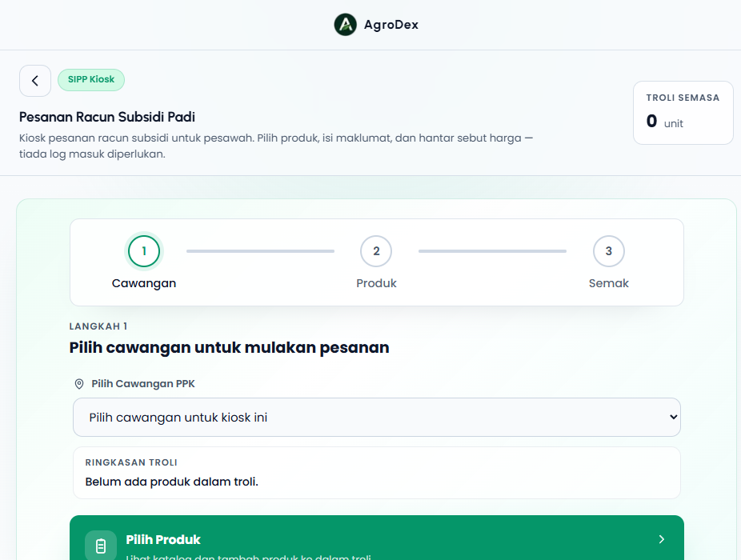The height and width of the screenshot is (560, 741).
Task: Click the Langkah 1 label
Action: point(98,326)
